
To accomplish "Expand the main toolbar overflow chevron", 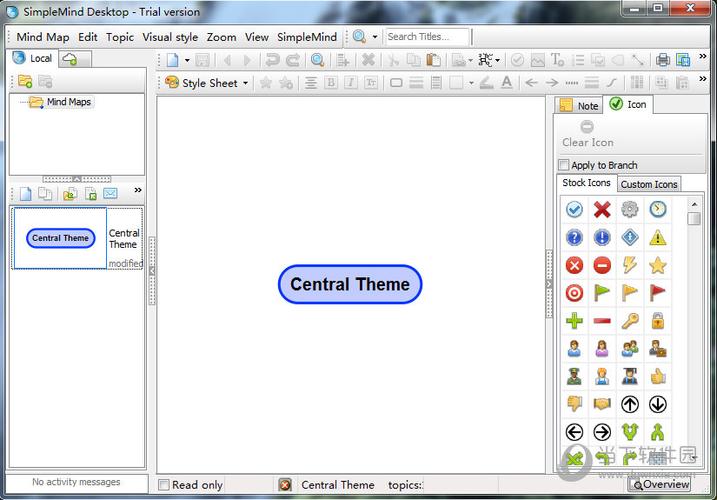I will pyautogui.click(x=703, y=56).
